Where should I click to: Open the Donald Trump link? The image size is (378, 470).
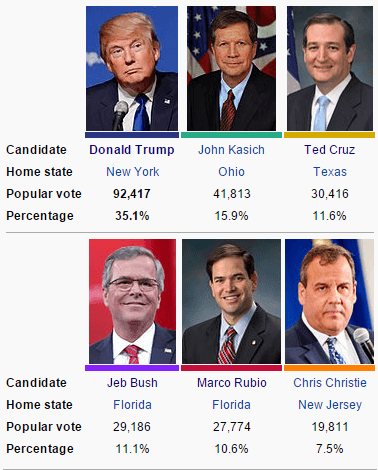click(132, 150)
